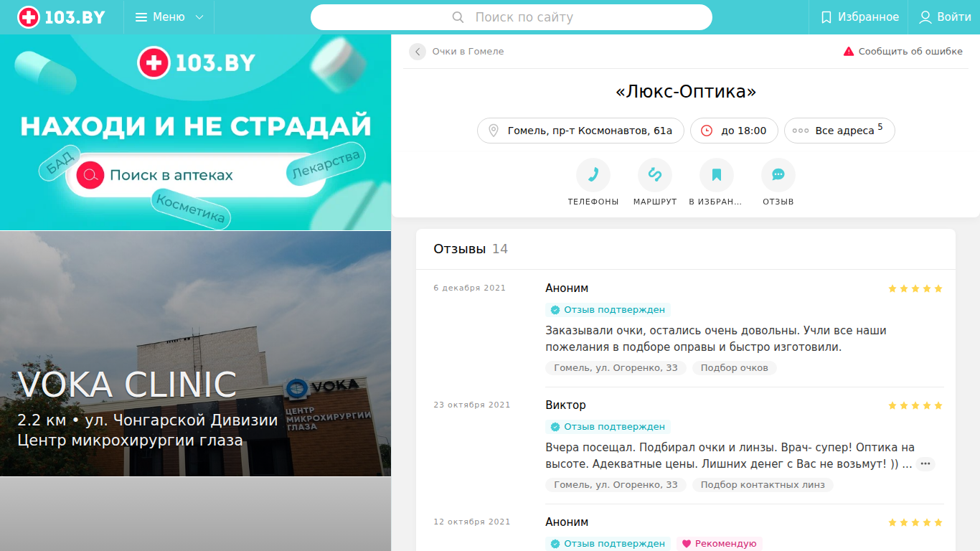Viewport: 980px width, 551px height.
Task: Click Отзыв подтвержден badge in the 12 октября review
Action: [x=608, y=544]
